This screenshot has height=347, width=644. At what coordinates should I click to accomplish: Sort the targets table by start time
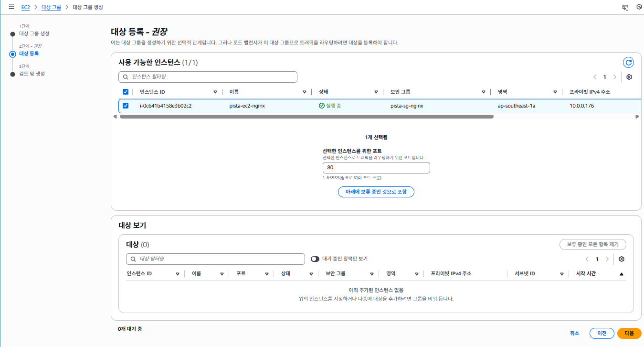pyautogui.click(x=621, y=274)
